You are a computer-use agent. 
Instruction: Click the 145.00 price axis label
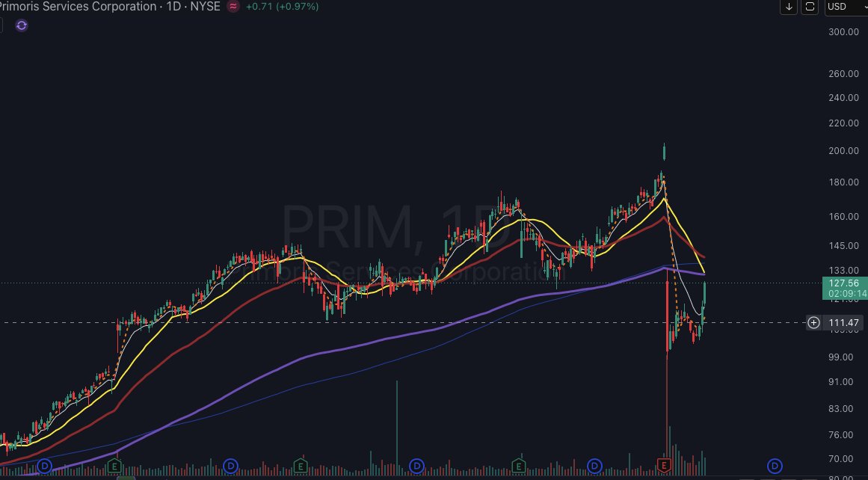coord(843,246)
